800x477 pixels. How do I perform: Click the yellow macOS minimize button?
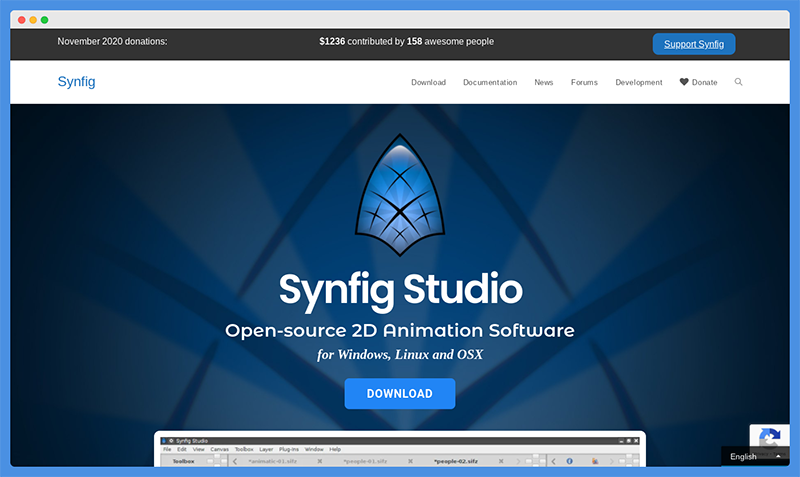click(x=33, y=20)
